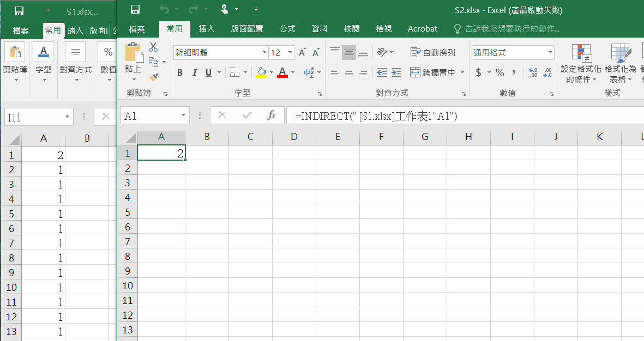
Task: Open the Acrobat ribbon tab
Action: [423, 29]
